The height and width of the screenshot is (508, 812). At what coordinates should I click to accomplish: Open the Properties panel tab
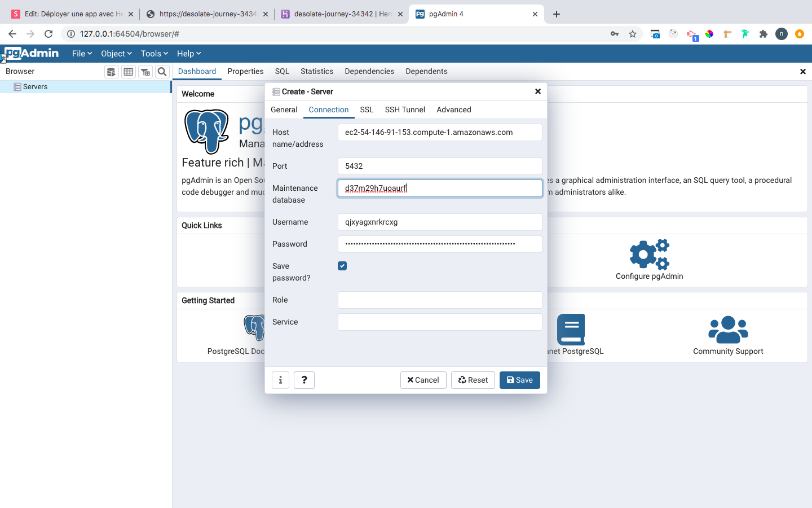point(245,72)
